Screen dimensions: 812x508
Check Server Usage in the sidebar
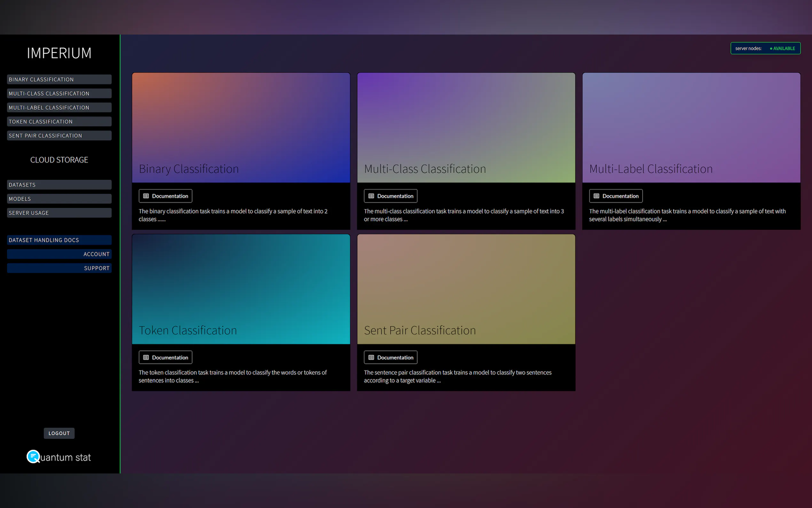59,213
